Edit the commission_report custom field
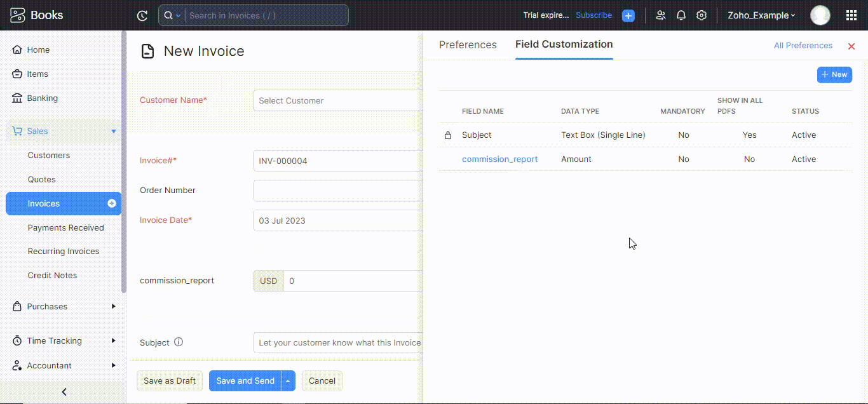This screenshot has height=404, width=868. (x=500, y=159)
